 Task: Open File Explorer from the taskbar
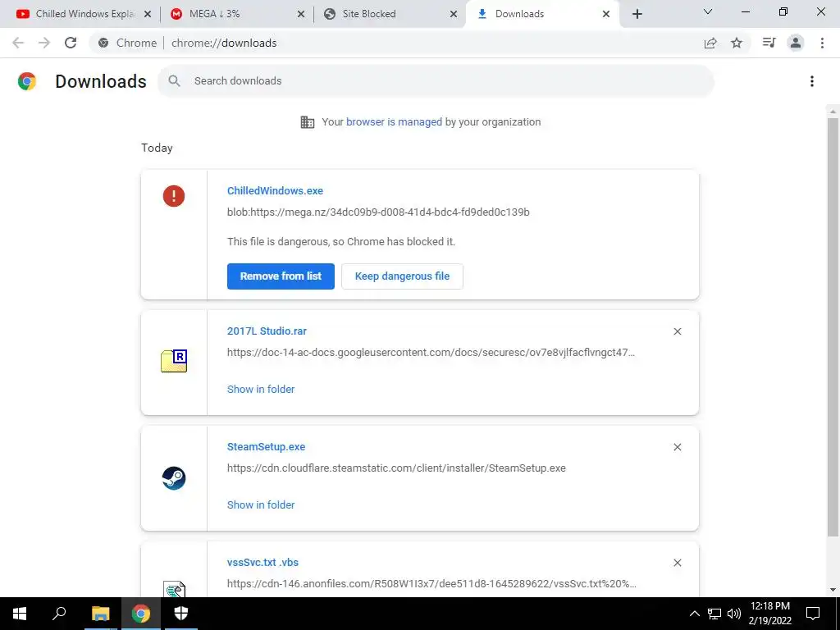(x=100, y=614)
